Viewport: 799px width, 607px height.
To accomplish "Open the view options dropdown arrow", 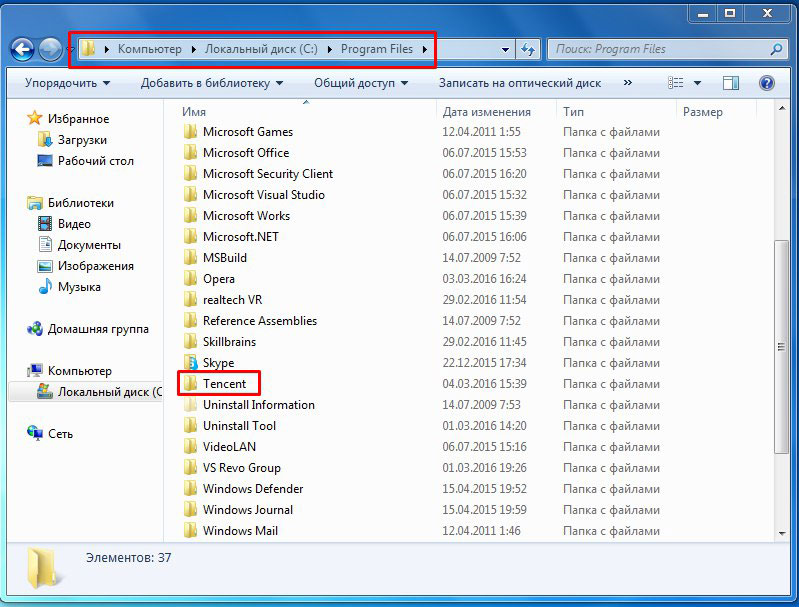I will 697,83.
